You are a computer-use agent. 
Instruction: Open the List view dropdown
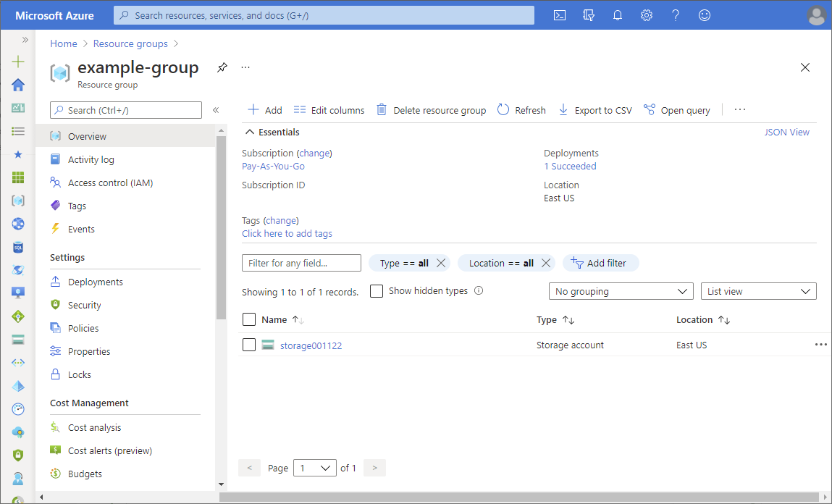(757, 291)
